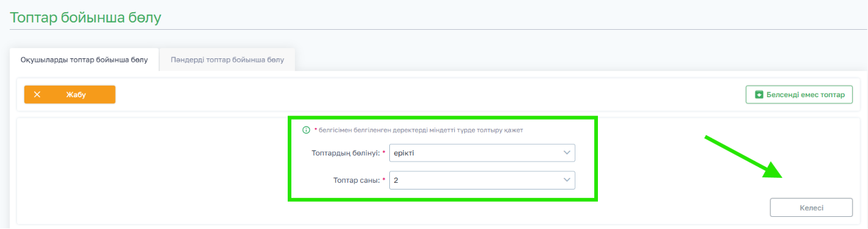Click the Топтар саны field label
The height and width of the screenshot is (229, 868).
point(356,180)
